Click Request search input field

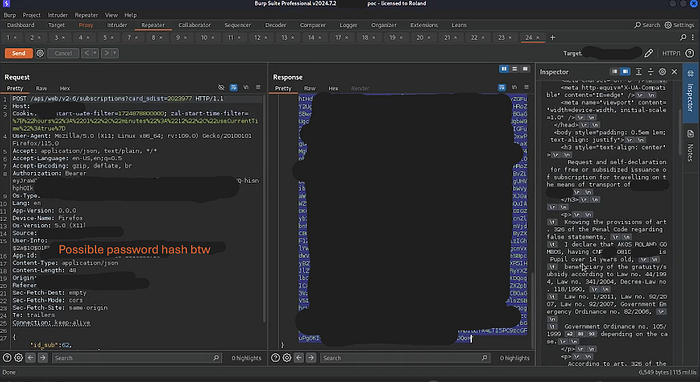[x=137, y=358]
